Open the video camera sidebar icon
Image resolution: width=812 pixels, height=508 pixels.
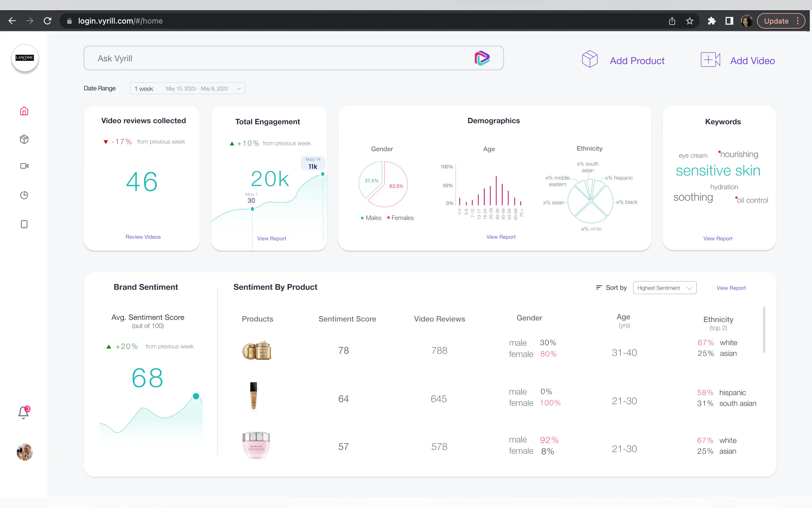(x=24, y=166)
